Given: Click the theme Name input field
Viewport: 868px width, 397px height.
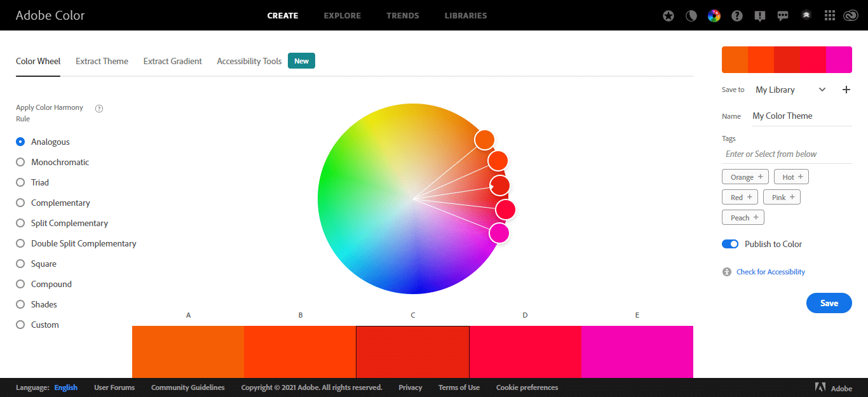Looking at the screenshot, I should [x=802, y=116].
